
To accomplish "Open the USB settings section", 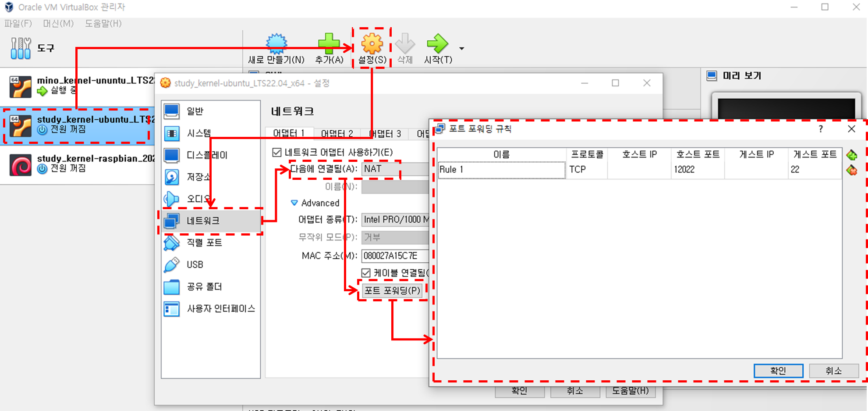I will 171,264.
